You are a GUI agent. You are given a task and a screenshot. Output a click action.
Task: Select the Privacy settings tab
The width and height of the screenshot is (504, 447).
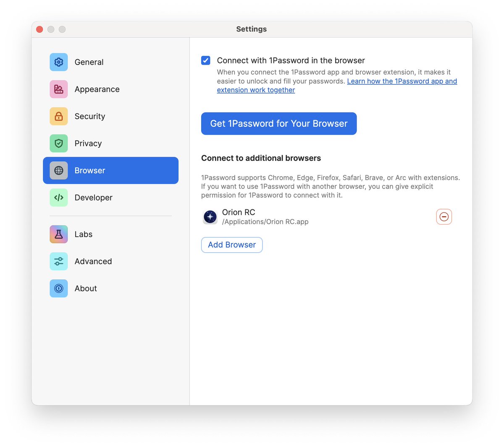pyautogui.click(x=110, y=144)
